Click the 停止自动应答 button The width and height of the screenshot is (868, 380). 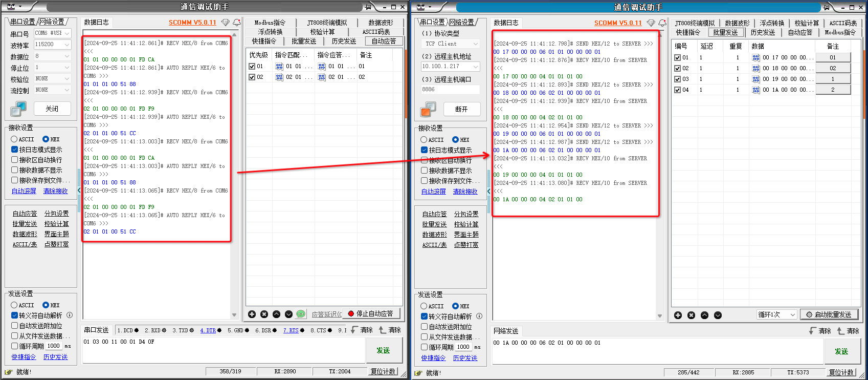370,313
